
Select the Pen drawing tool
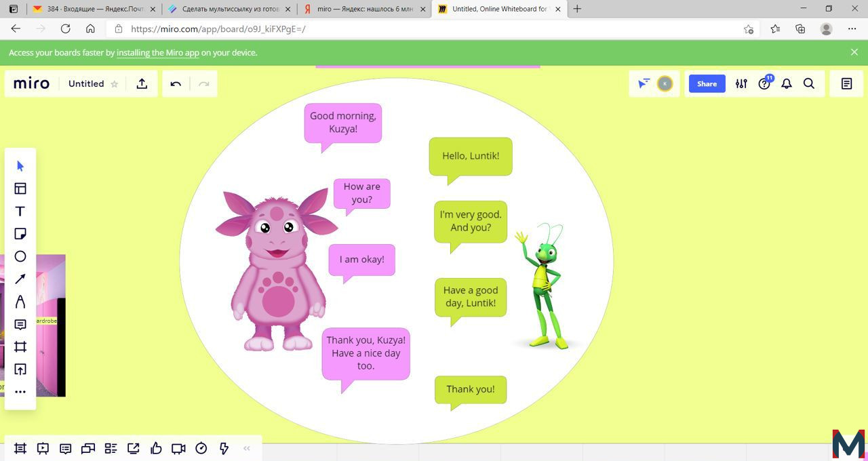click(20, 302)
